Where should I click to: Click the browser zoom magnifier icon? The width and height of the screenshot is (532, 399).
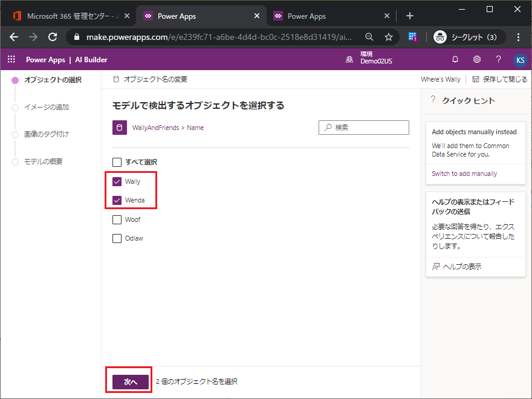(x=369, y=37)
